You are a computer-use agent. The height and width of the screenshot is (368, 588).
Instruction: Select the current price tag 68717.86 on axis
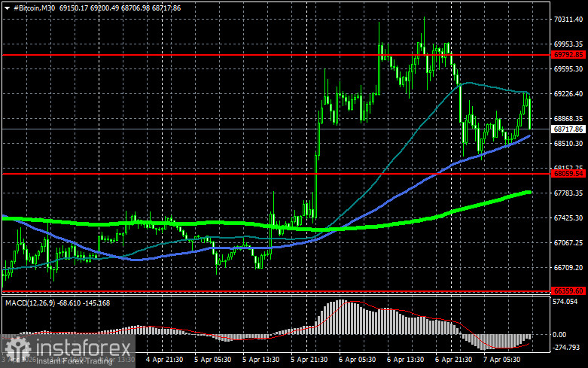click(x=568, y=129)
